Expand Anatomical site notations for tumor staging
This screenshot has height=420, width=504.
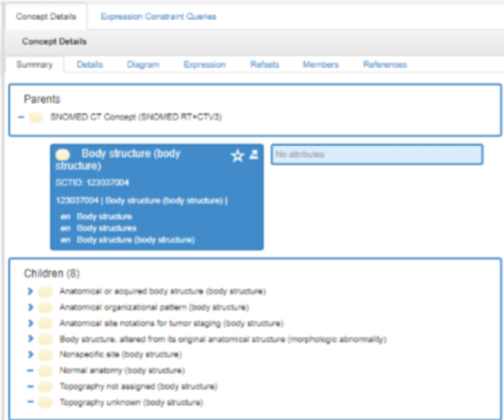click(29, 323)
